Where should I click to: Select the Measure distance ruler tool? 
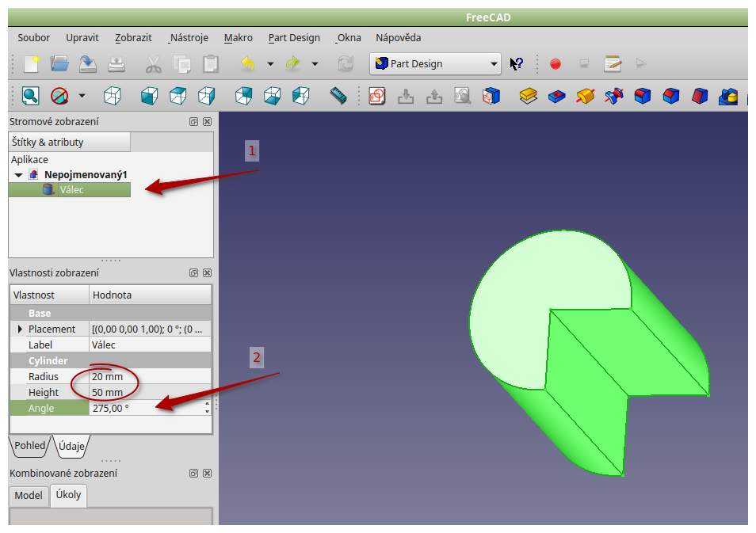coord(339,96)
